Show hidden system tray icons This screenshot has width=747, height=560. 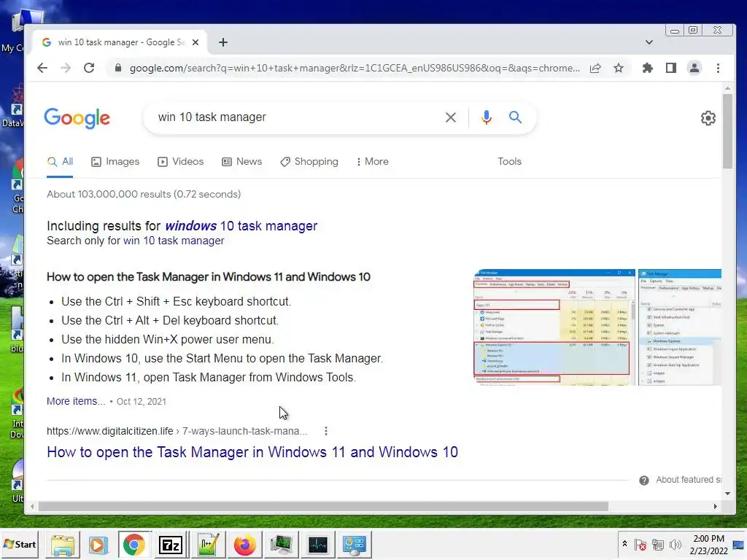(624, 544)
